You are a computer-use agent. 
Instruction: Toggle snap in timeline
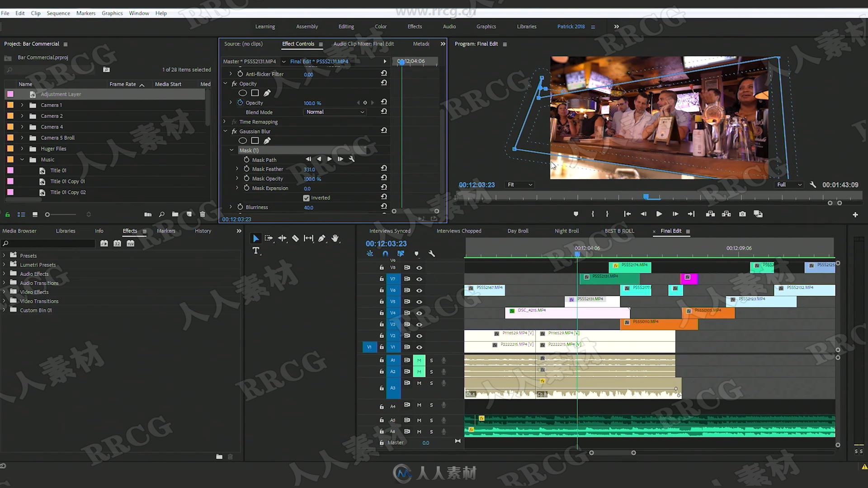pyautogui.click(x=385, y=254)
